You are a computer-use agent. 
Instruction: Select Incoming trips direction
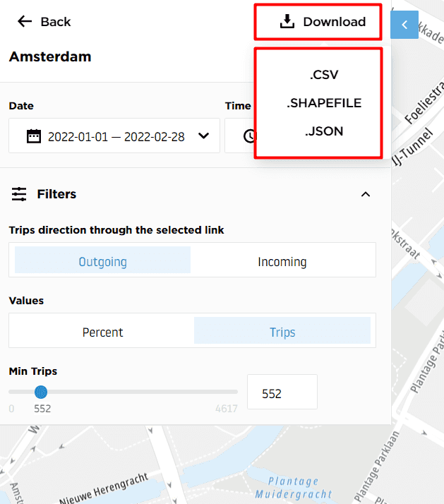[282, 262]
